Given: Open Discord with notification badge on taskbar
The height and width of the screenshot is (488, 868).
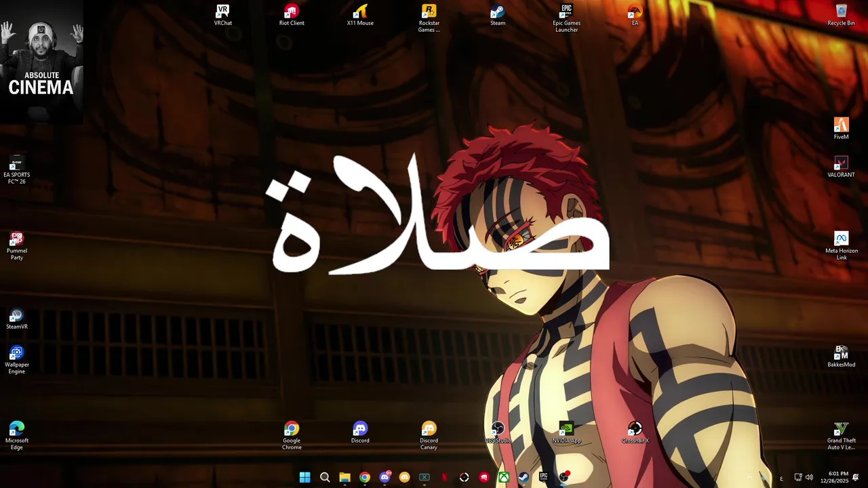Looking at the screenshot, I should tap(384, 477).
